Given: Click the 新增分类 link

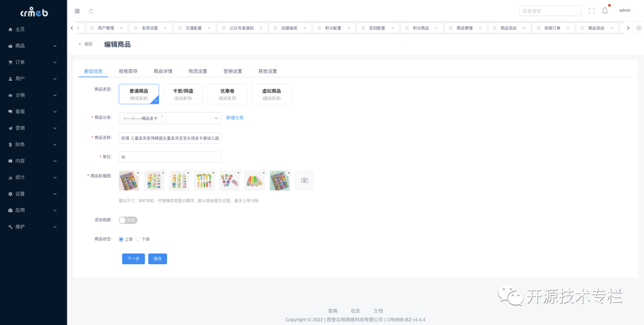Looking at the screenshot, I should 235,118.
